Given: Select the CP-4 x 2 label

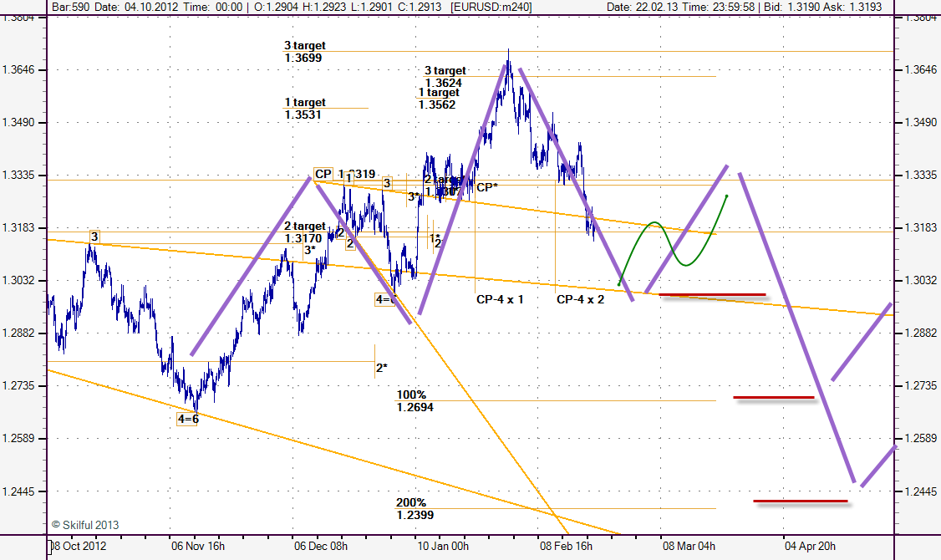Looking at the screenshot, I should [x=580, y=298].
